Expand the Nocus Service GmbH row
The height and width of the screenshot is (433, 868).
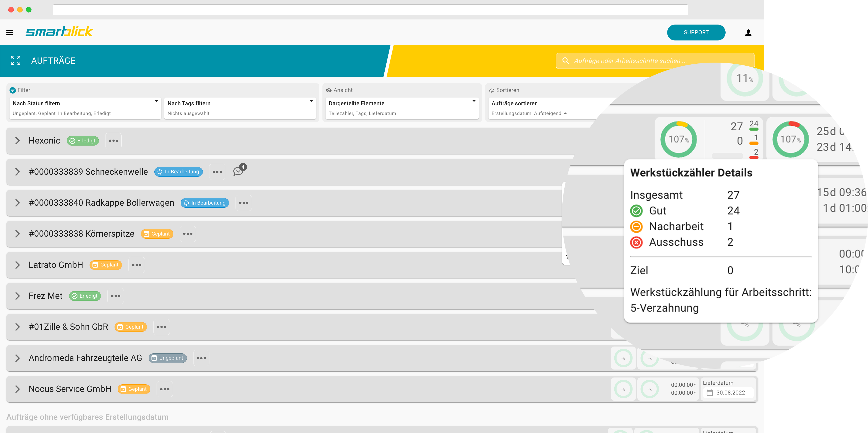17,389
